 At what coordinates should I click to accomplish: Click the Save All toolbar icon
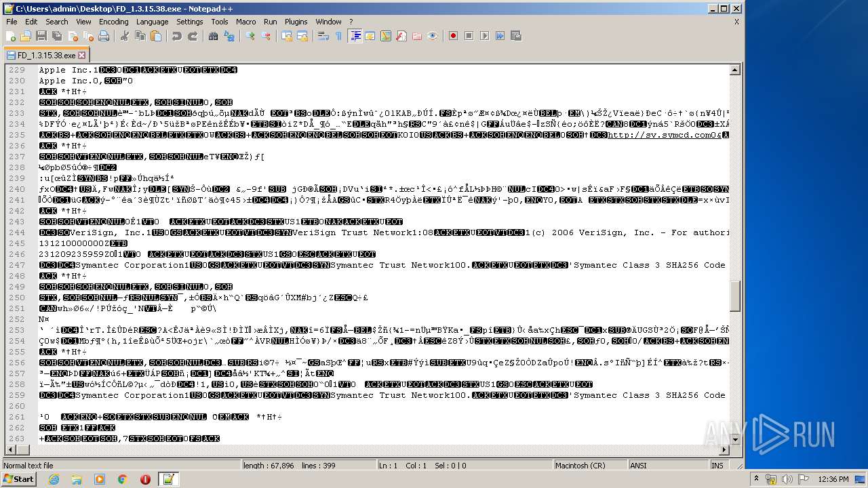56,36
